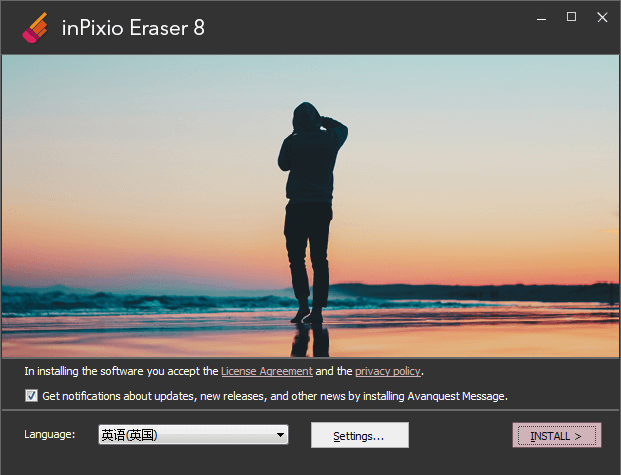621x475 pixels.
Task: Open the License Agreement link
Action: coord(267,371)
